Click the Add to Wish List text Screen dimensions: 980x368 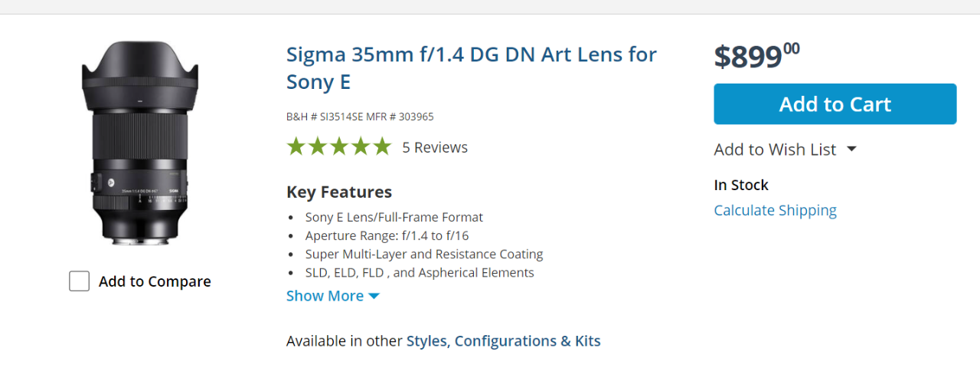click(775, 149)
